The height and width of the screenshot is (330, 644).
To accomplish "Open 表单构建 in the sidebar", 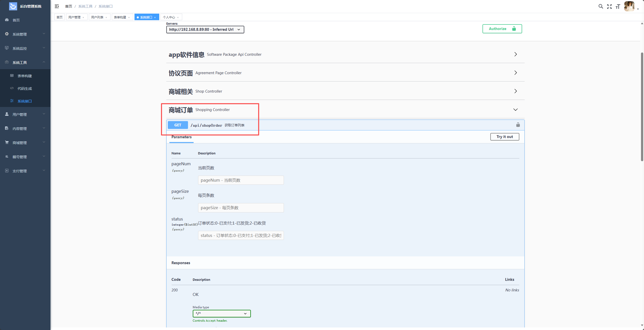I will tap(24, 76).
